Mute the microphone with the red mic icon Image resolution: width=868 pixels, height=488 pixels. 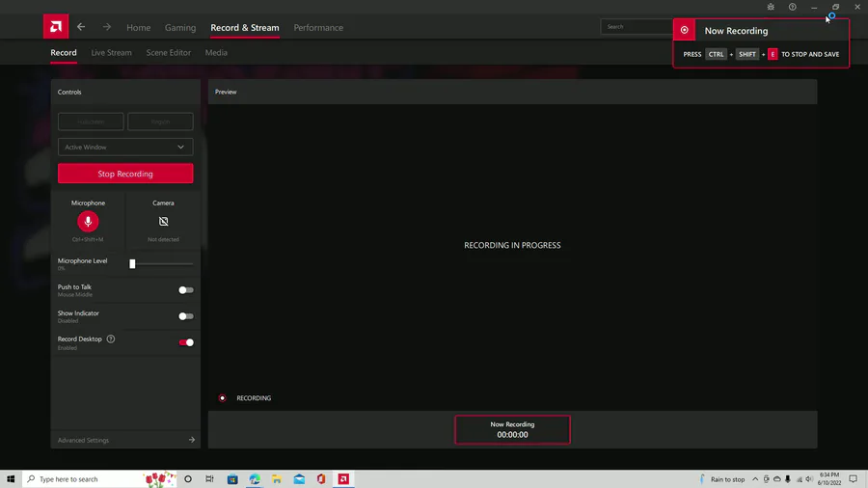pos(88,221)
